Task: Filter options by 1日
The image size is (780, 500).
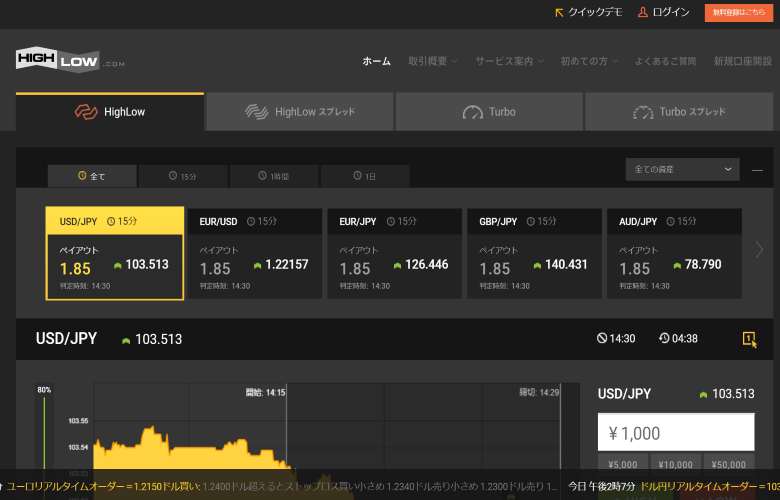Action: [365, 176]
